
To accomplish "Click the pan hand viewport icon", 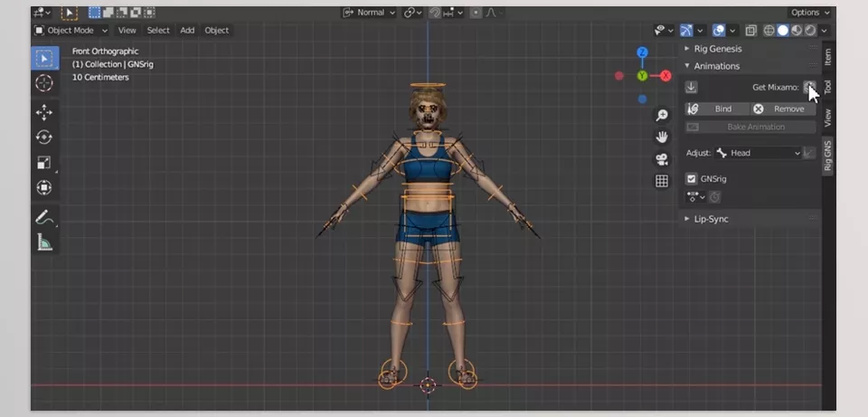I will tap(662, 137).
